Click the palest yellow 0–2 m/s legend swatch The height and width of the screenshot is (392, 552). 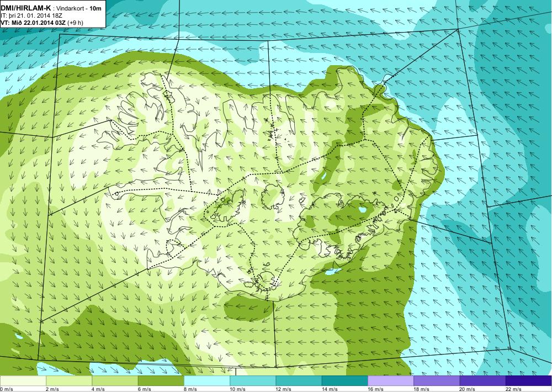pos(23,381)
